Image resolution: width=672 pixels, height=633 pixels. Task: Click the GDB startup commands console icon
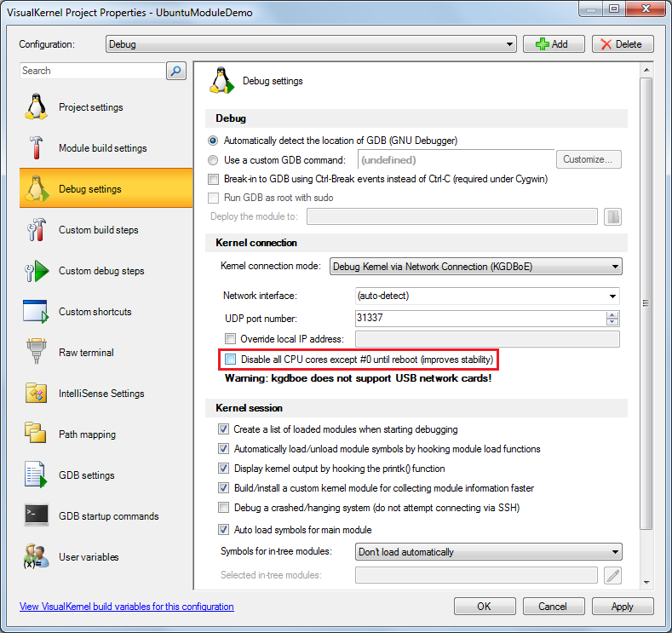tap(37, 515)
